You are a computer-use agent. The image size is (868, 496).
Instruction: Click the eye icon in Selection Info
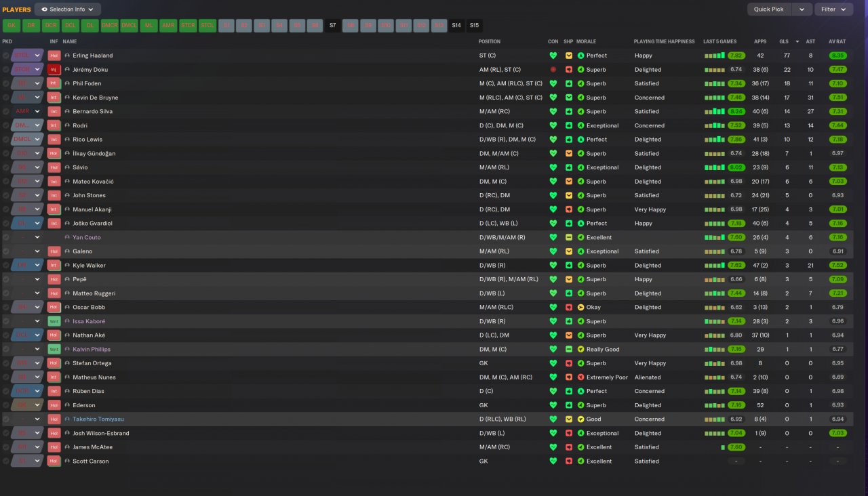[45, 9]
